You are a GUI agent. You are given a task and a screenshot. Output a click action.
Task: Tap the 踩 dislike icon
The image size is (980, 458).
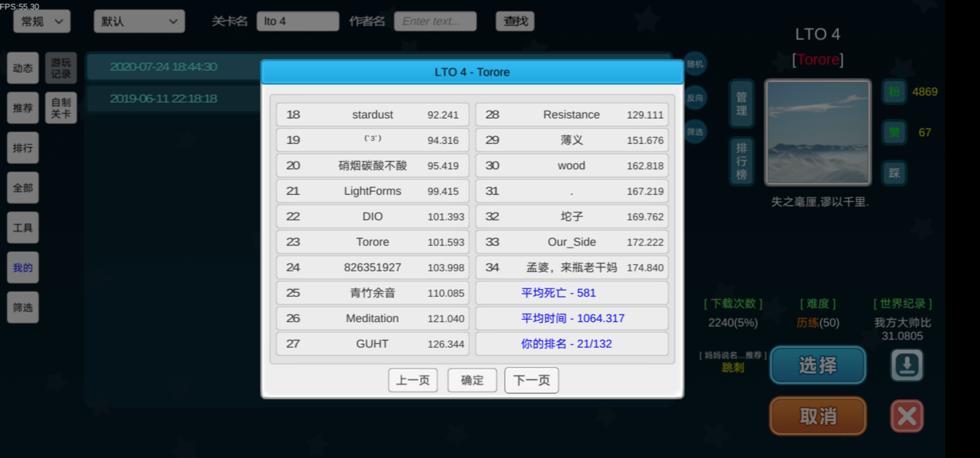tap(894, 173)
